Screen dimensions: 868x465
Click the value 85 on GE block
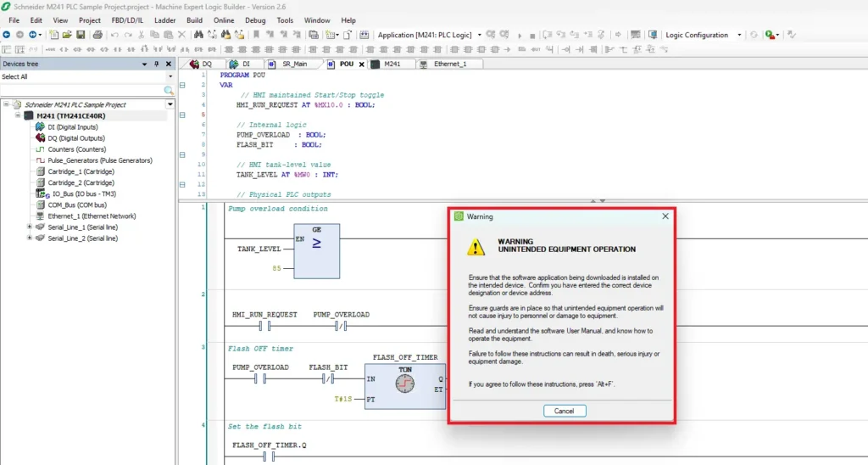pyautogui.click(x=276, y=268)
